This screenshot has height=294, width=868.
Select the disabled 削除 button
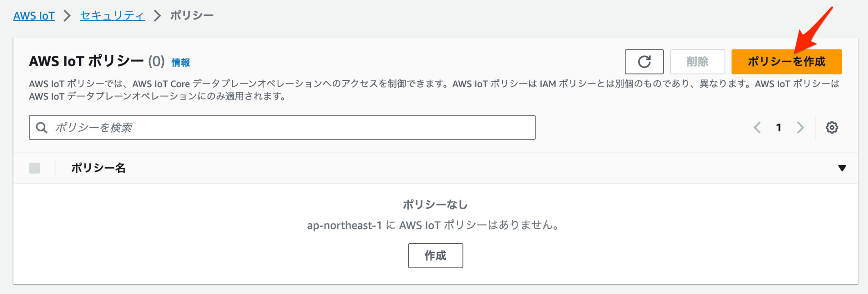click(x=697, y=61)
